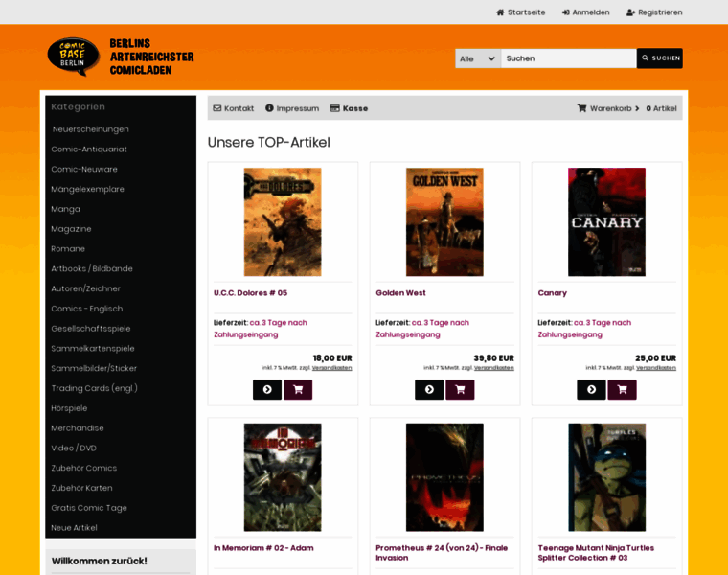Open Sammelkartenspiele category
Image resolution: width=728 pixels, height=575 pixels.
tap(93, 348)
